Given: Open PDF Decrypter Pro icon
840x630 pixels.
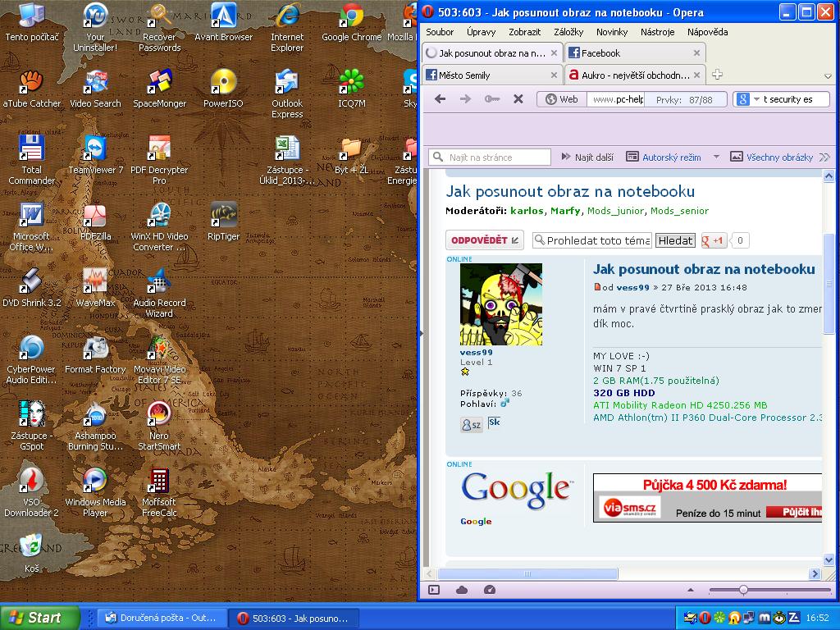Looking at the screenshot, I should click(x=159, y=161).
